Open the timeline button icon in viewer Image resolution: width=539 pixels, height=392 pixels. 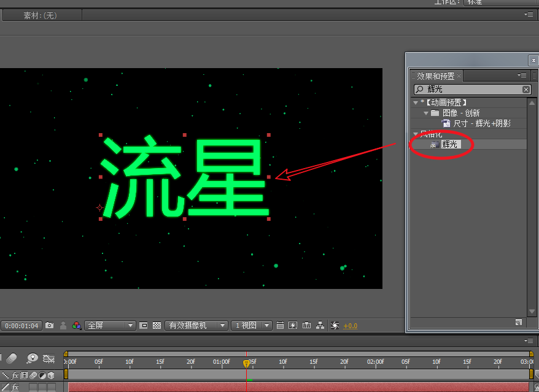(x=306, y=325)
